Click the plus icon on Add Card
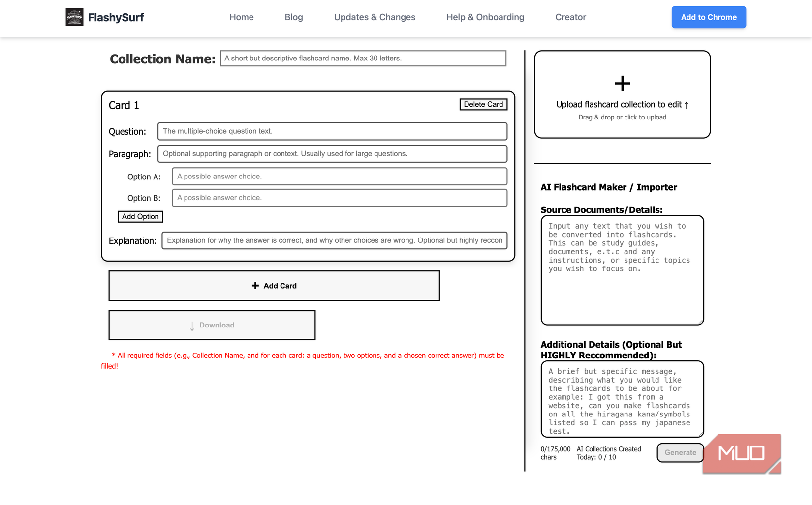 pyautogui.click(x=255, y=285)
